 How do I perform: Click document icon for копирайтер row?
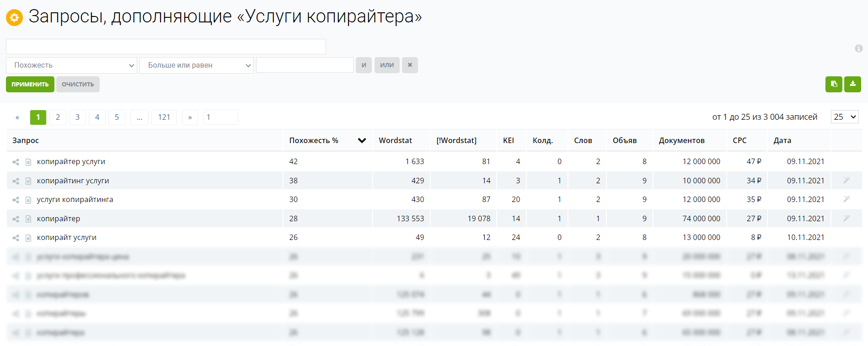28,219
